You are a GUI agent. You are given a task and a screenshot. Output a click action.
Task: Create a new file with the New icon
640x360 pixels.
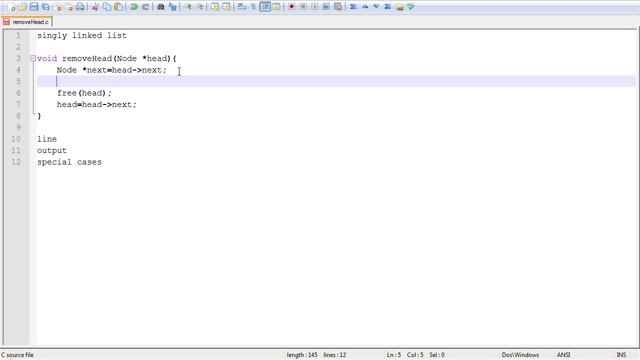11,7
